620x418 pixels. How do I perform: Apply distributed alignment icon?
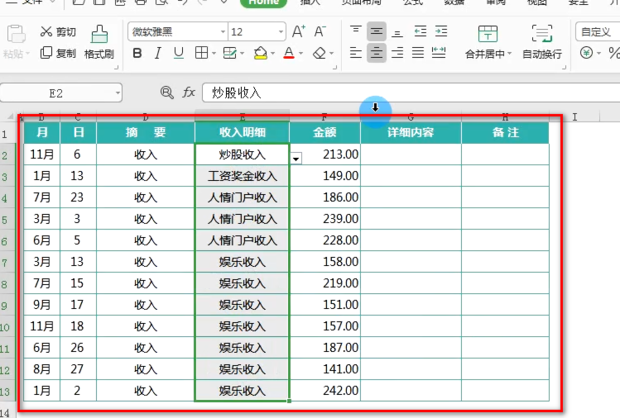(x=439, y=53)
